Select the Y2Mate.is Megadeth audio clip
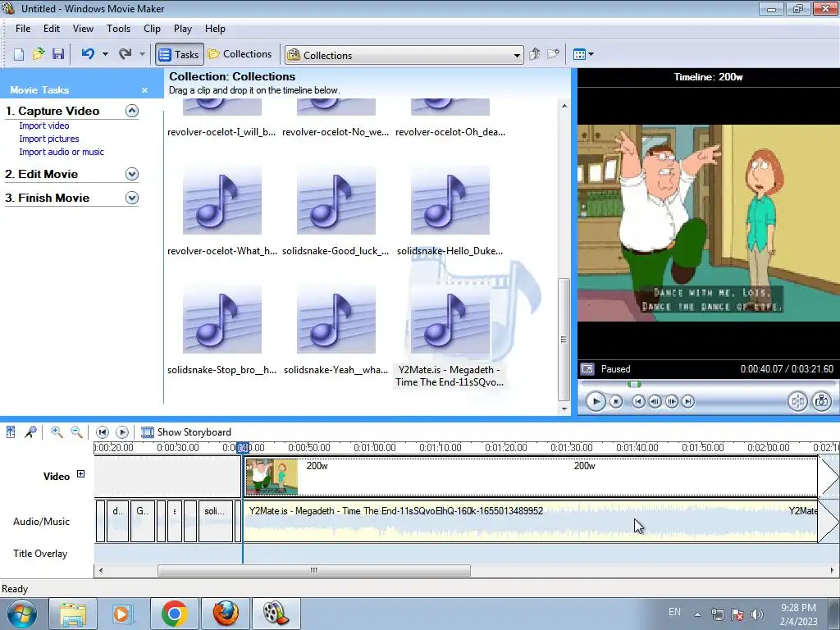840x630 pixels. coord(450,336)
